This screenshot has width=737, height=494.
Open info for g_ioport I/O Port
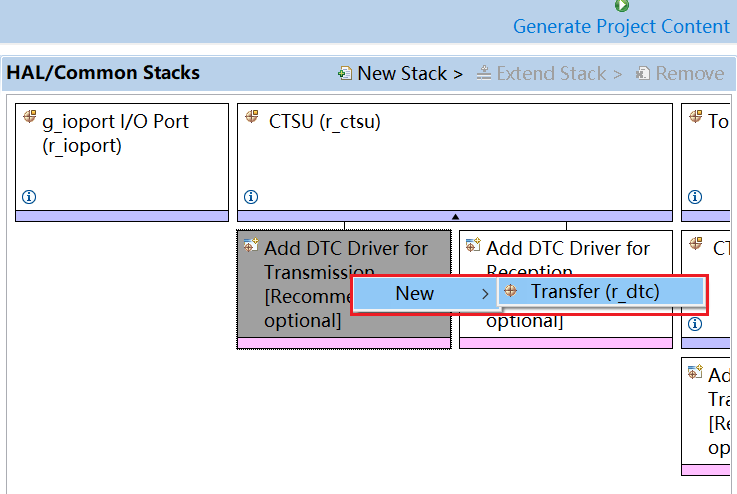(28, 197)
